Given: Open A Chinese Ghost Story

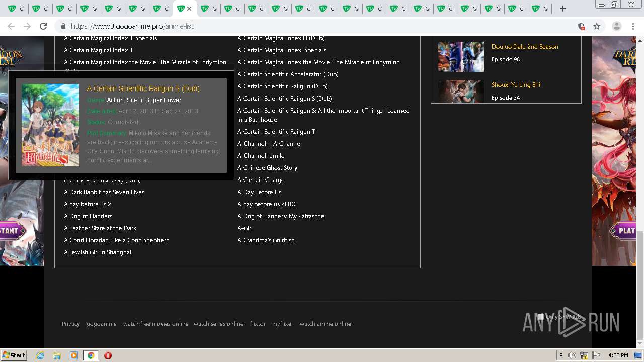Looking at the screenshot, I should point(267,168).
